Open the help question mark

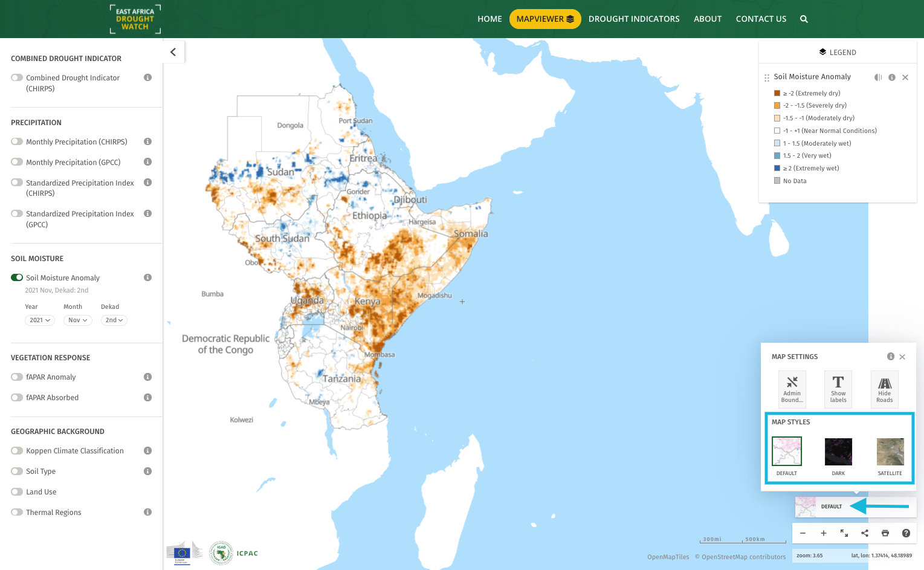(x=906, y=533)
